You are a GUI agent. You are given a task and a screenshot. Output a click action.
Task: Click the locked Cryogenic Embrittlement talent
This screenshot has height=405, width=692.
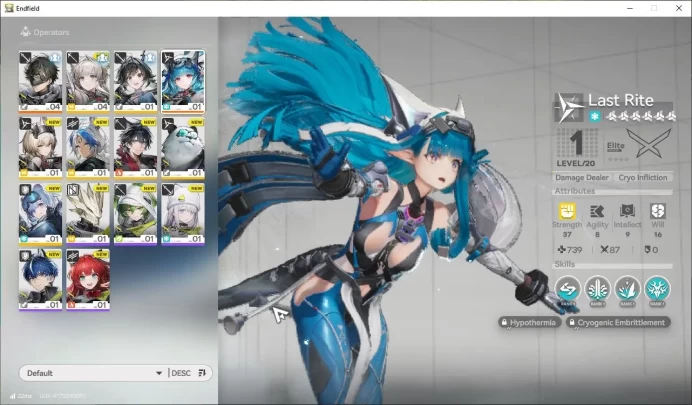click(618, 322)
